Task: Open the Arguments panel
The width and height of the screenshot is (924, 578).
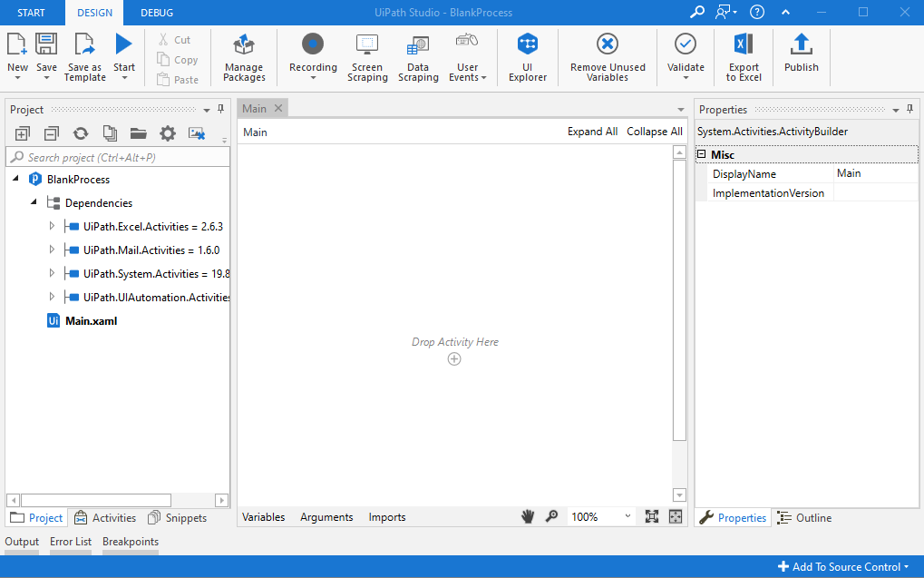Action: (x=326, y=517)
